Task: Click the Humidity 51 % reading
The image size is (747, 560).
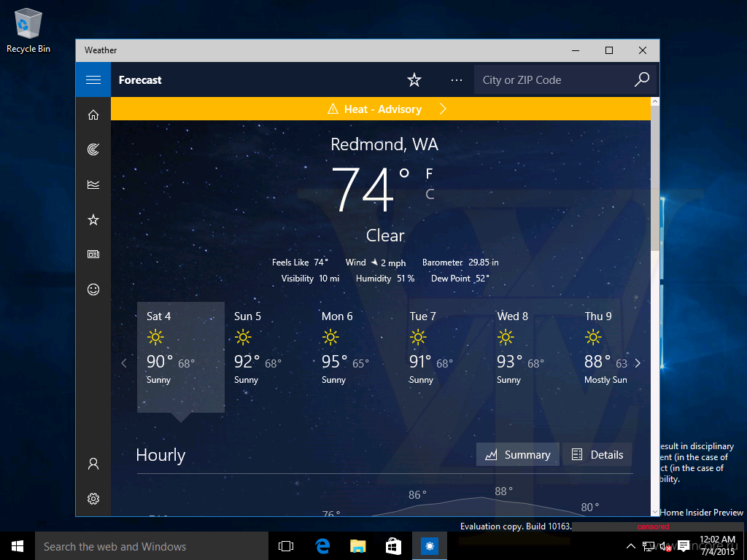Action: [x=385, y=279]
